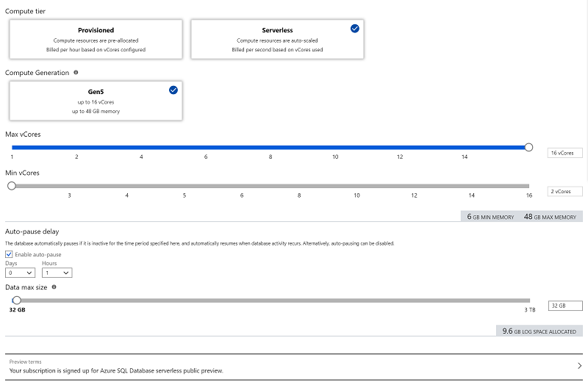588x388 pixels.
Task: Open the Days dropdown
Action: (21, 273)
